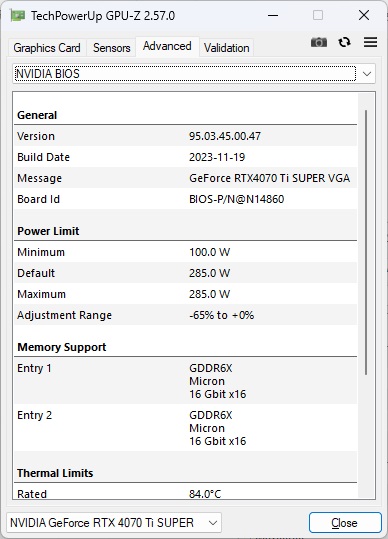Image resolution: width=388 pixels, height=539 pixels.
Task: Close the GPU-Z window with X
Action: point(364,15)
